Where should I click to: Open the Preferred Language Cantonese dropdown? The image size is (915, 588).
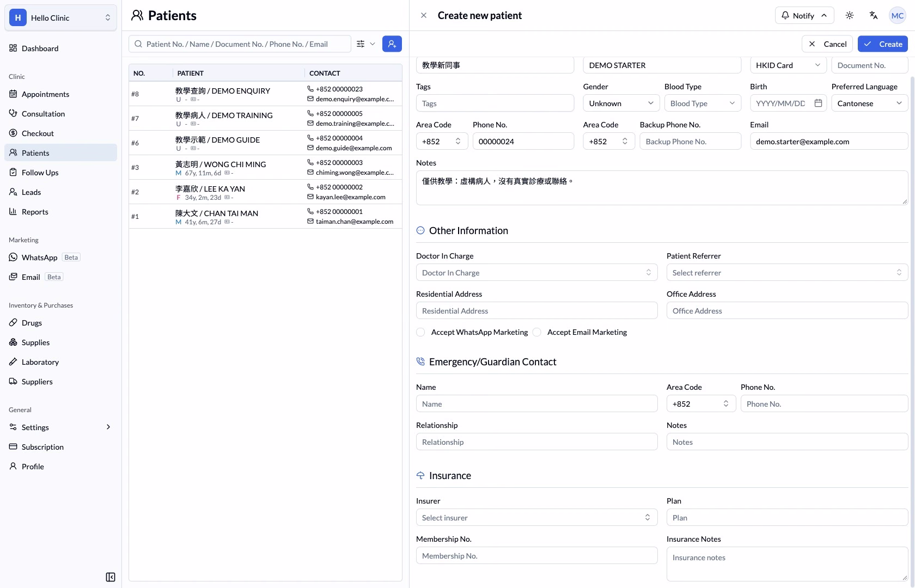(870, 103)
